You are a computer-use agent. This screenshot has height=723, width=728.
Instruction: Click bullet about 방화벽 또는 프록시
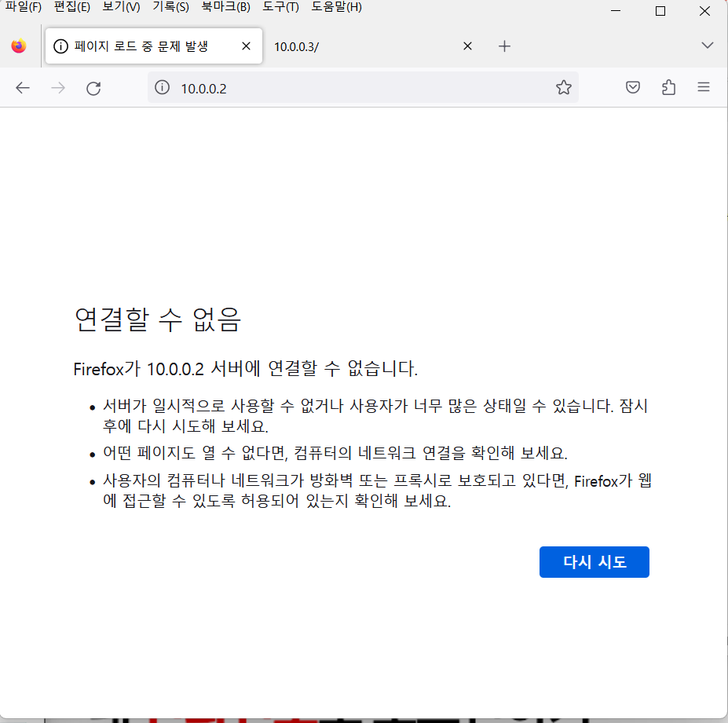click(x=377, y=491)
